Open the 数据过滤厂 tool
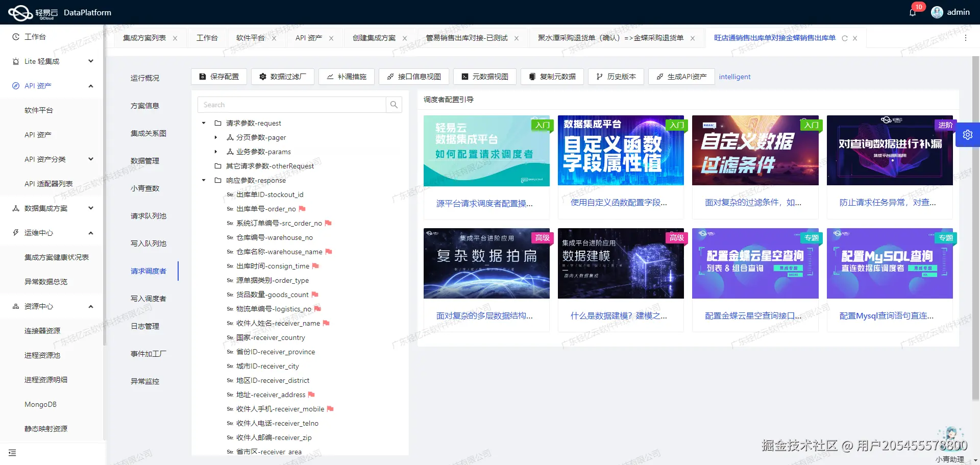The width and height of the screenshot is (980, 465). click(x=282, y=77)
